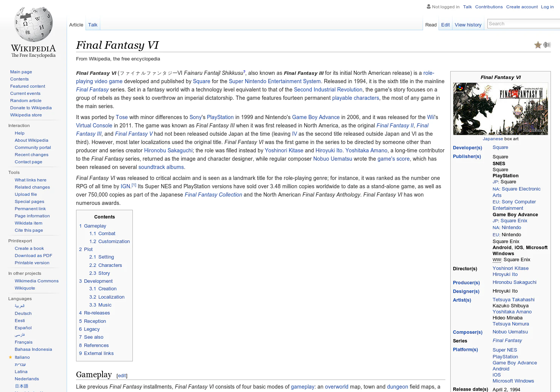The height and width of the screenshot is (392, 560).
Task: Click Japanese link under box art
Action: (x=493, y=139)
